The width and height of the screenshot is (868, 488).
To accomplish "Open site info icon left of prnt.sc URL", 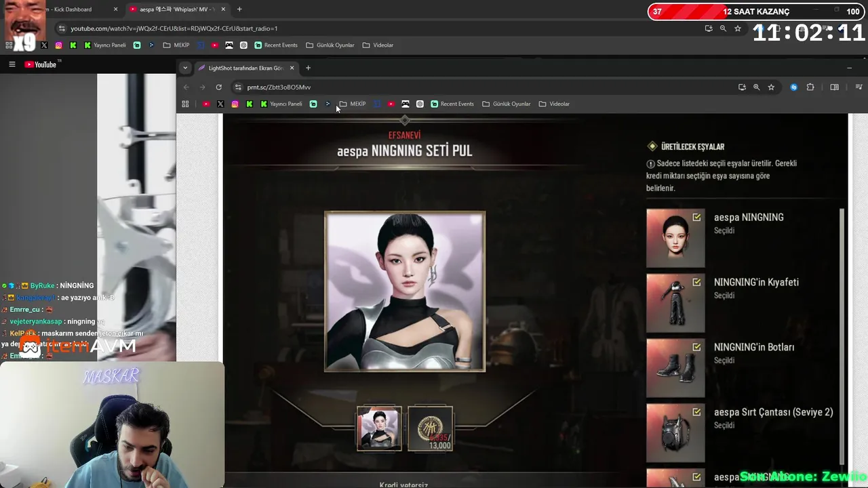I will (238, 87).
